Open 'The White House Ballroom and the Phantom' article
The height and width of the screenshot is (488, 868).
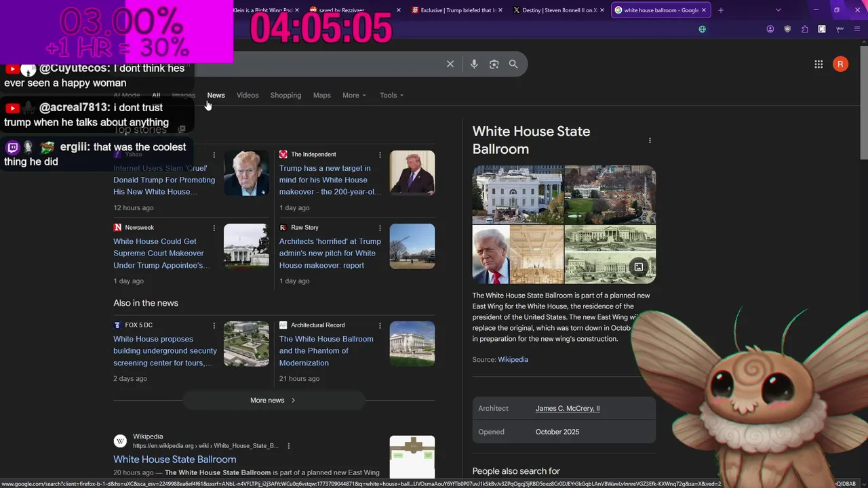[326, 351]
